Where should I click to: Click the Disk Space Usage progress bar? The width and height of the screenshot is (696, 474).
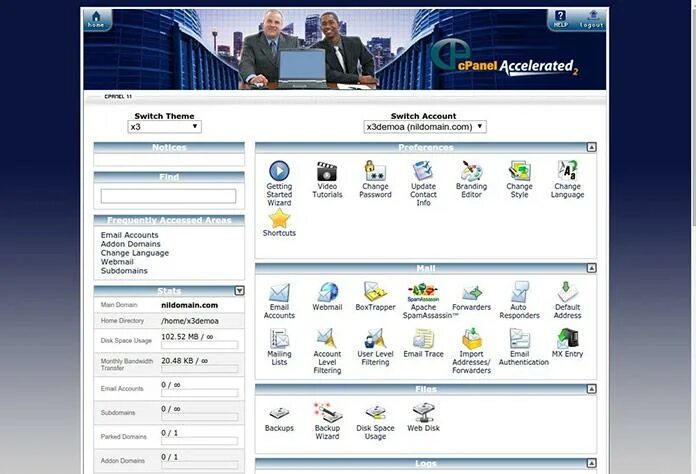(200, 345)
